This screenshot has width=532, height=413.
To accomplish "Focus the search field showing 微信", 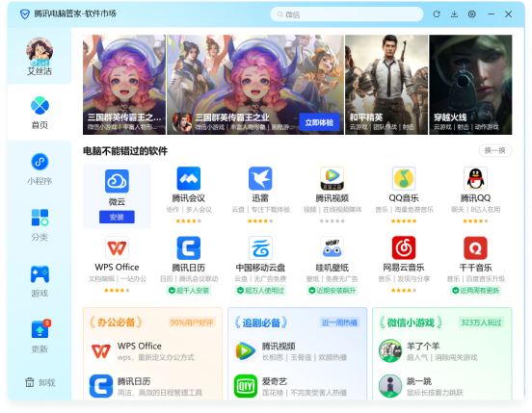I will (347, 14).
